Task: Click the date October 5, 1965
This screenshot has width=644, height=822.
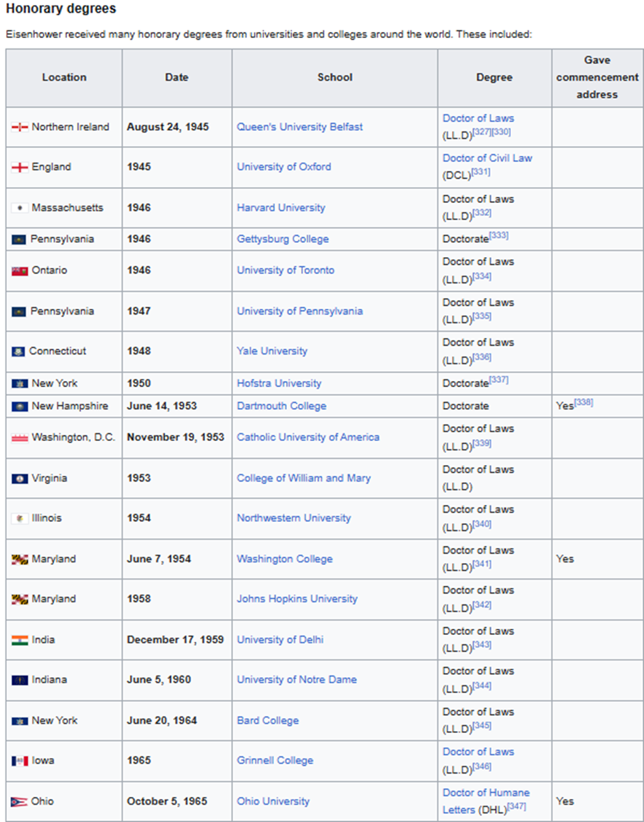Action: [167, 802]
